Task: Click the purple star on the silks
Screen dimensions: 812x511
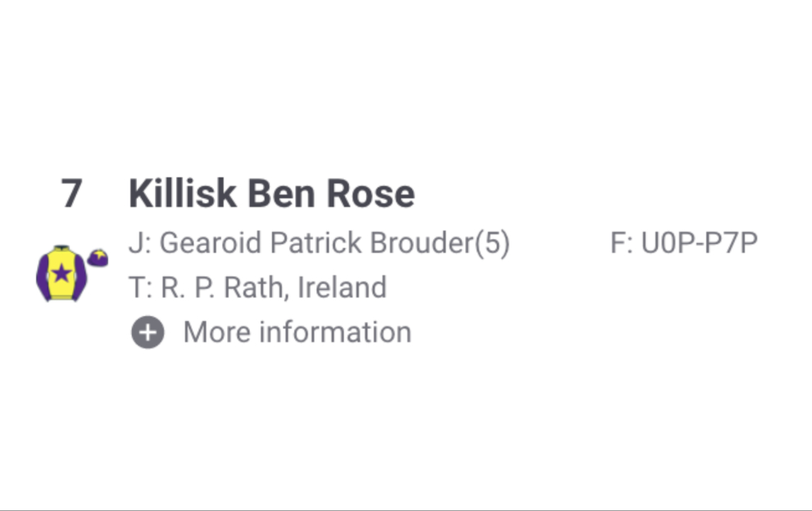Action: tap(61, 273)
